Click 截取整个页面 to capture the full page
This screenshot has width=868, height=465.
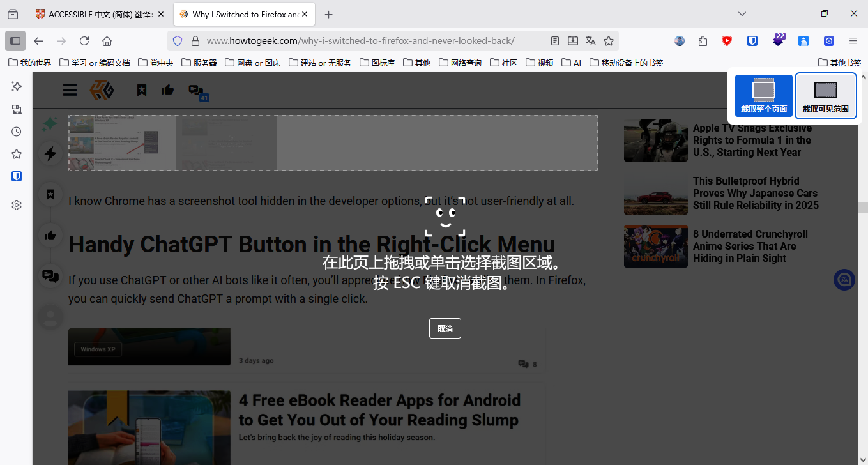point(763,96)
